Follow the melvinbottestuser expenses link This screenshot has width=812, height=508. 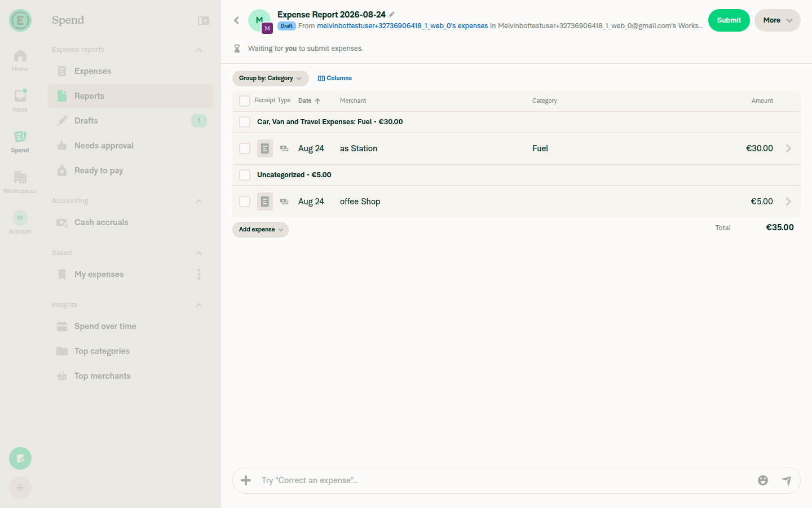[403, 26]
